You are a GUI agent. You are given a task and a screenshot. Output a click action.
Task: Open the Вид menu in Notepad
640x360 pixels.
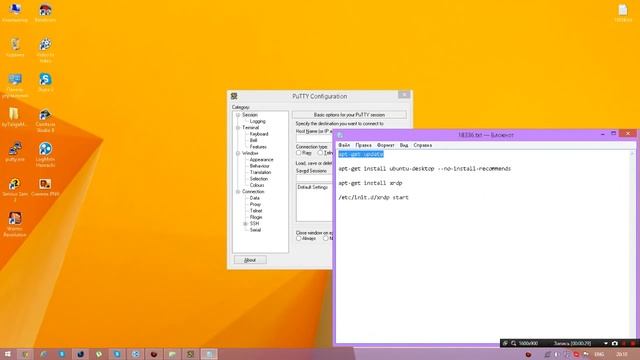pyautogui.click(x=404, y=145)
